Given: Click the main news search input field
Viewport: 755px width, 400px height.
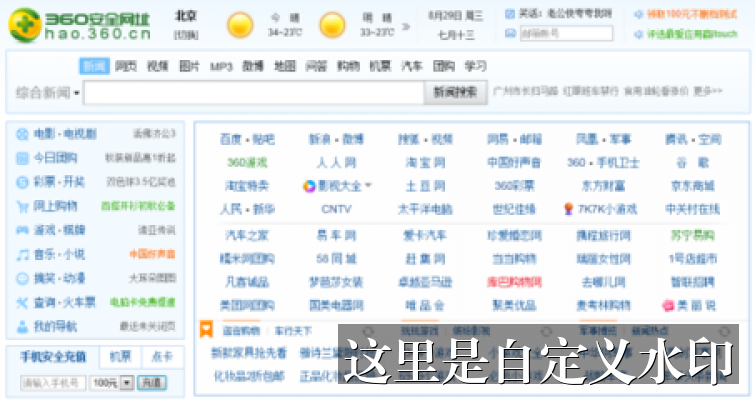Looking at the screenshot, I should 254,92.
